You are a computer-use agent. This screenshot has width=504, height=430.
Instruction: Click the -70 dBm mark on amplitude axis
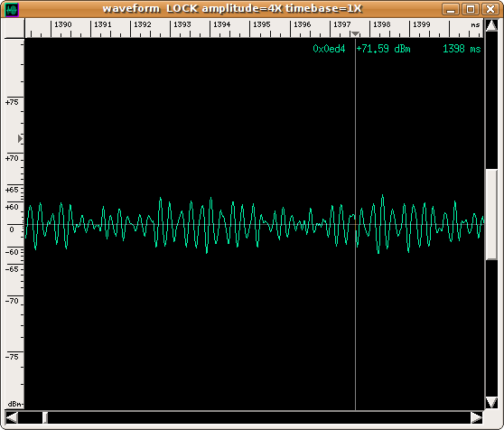click(12, 301)
